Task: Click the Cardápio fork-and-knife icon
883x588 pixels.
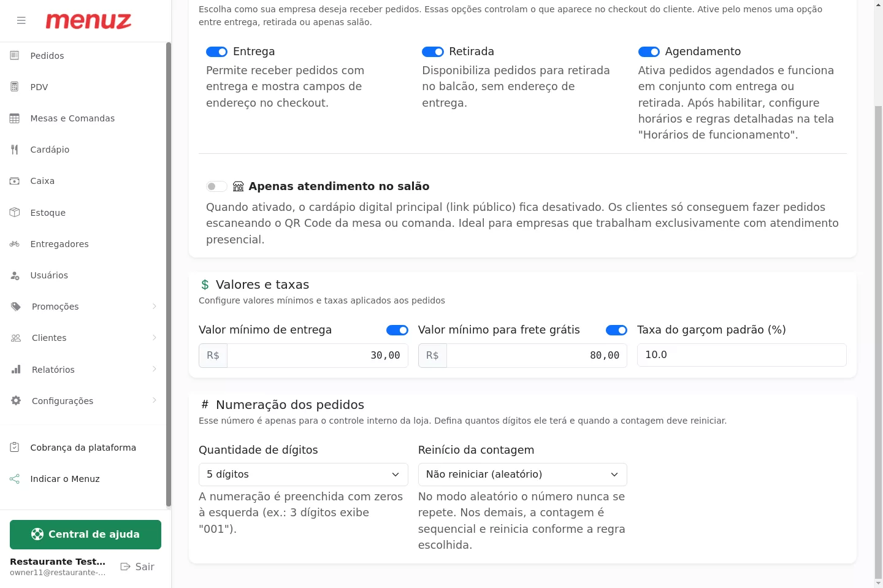Action: pyautogui.click(x=15, y=150)
